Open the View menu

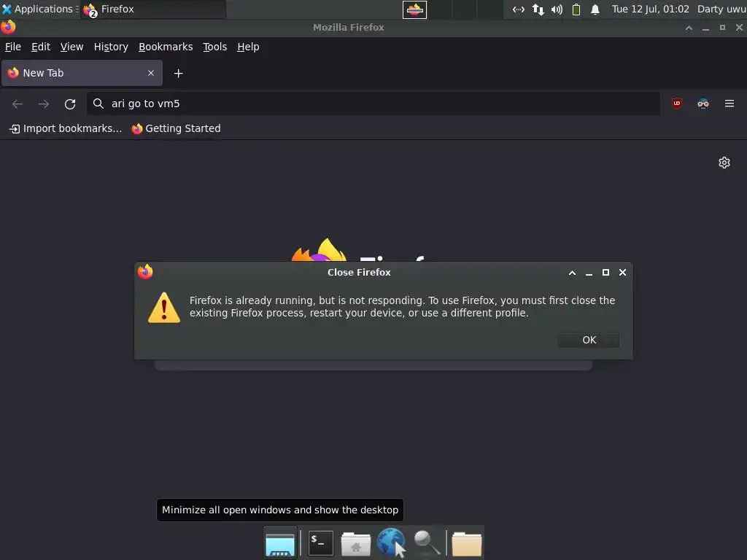click(71, 47)
